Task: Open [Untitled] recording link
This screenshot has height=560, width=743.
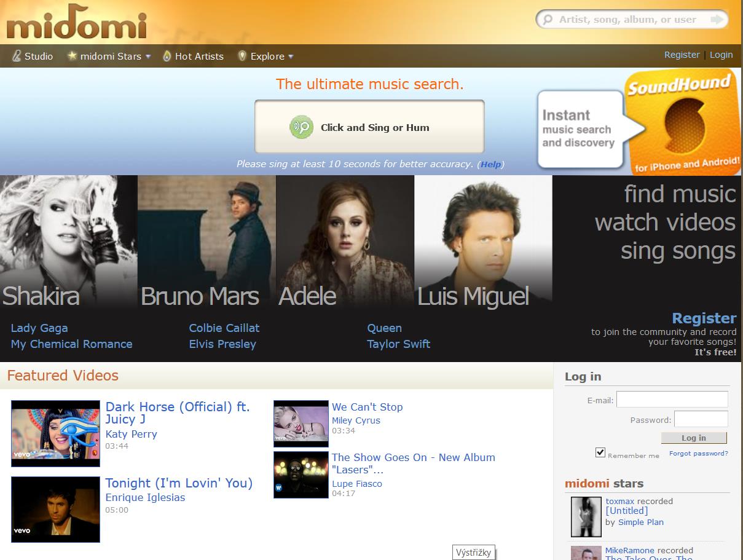Action: [x=627, y=511]
